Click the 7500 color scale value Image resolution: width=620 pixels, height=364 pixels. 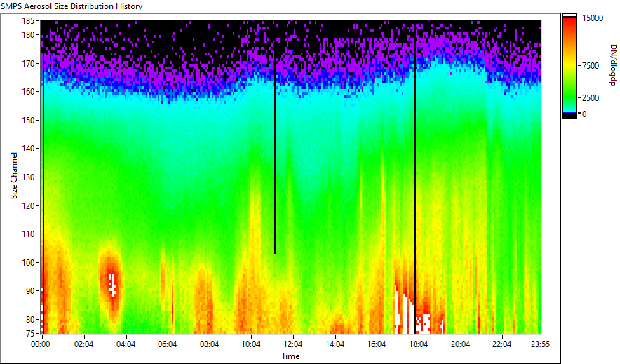tap(591, 66)
